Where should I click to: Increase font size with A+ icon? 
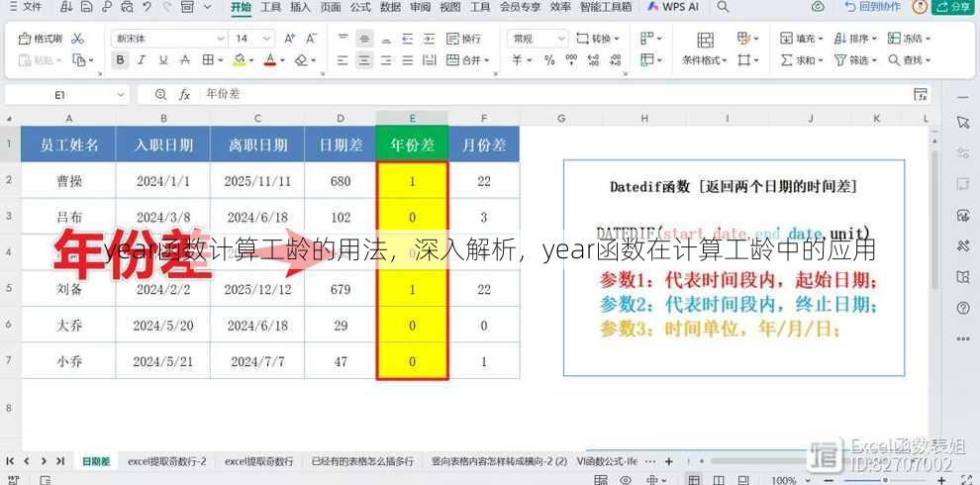289,39
